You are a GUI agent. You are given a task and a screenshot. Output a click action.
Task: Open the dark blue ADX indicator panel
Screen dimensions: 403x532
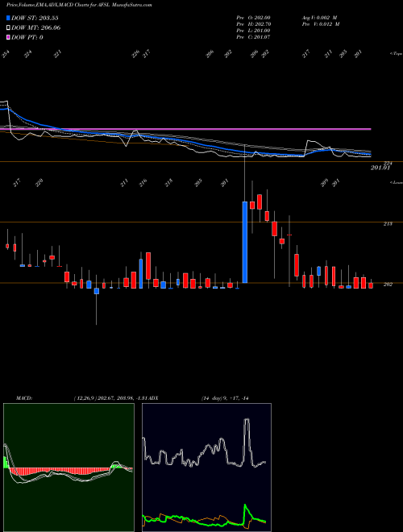pyautogui.click(x=206, y=468)
